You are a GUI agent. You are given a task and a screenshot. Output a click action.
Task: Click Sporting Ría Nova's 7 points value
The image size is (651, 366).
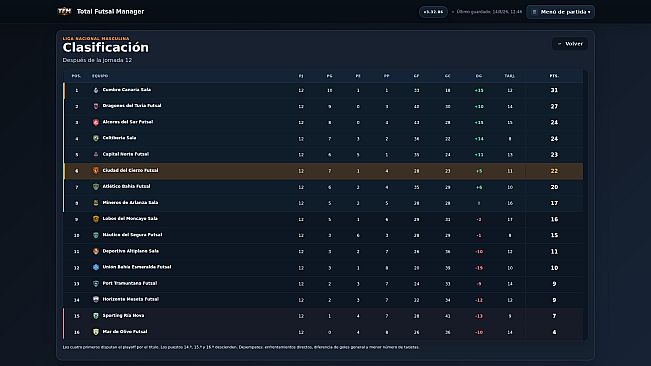click(x=554, y=316)
